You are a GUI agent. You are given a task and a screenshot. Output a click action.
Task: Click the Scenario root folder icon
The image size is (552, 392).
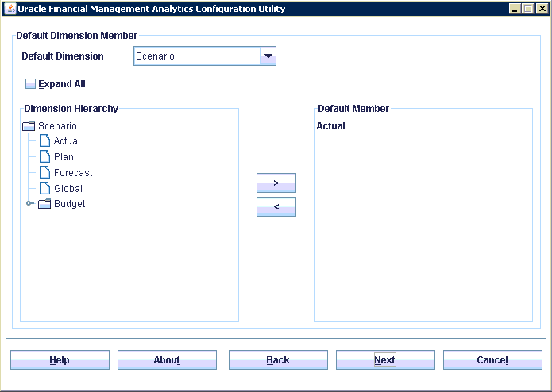tap(29, 126)
